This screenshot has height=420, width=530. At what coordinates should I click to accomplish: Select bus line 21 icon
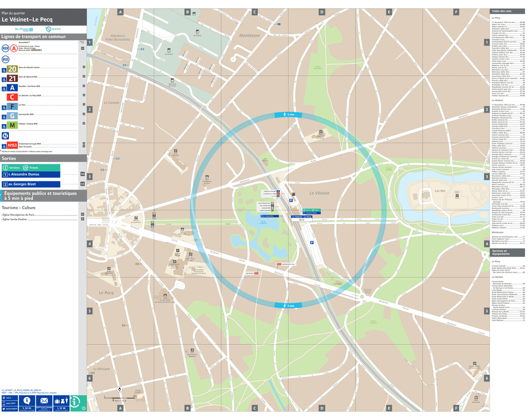click(x=12, y=79)
